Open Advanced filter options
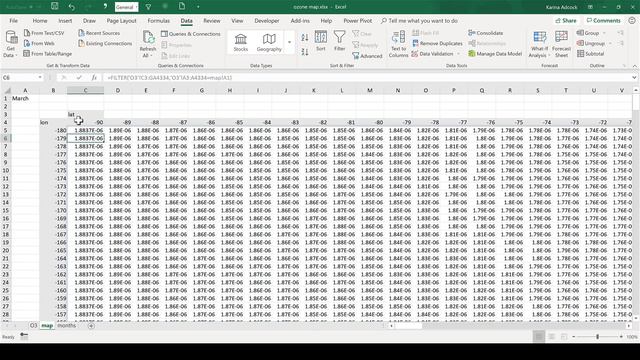 pyautogui.click(x=367, y=56)
